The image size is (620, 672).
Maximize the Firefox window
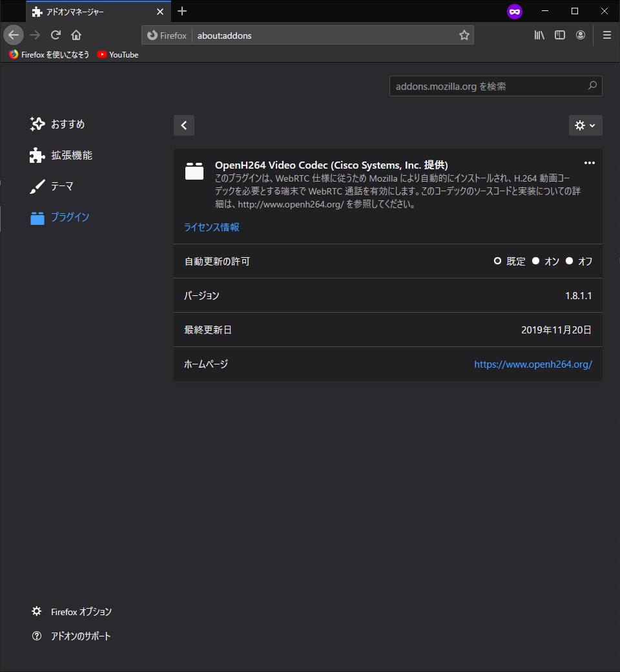point(575,11)
